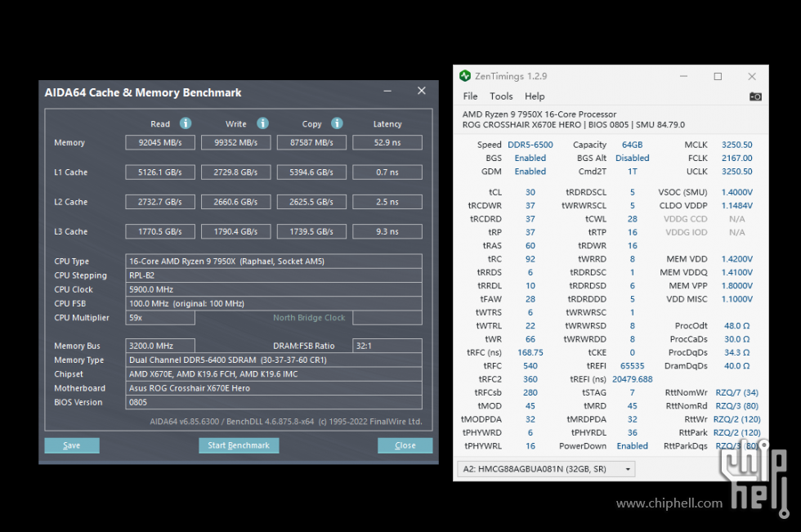Click the Memory Latency value 52.9 ns
Image resolution: width=801 pixels, height=532 pixels.
[387, 142]
